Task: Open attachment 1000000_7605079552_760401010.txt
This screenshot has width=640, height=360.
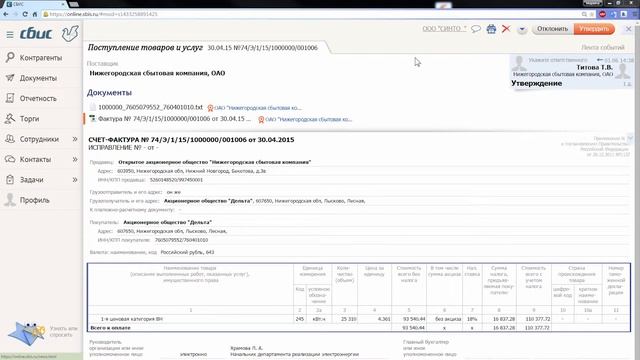Action: 150,107
